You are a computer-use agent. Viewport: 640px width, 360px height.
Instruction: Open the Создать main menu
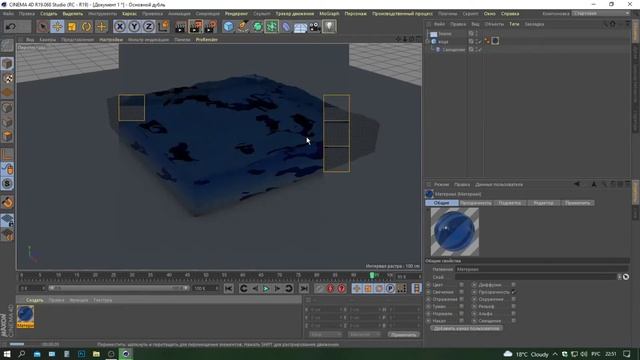point(49,13)
